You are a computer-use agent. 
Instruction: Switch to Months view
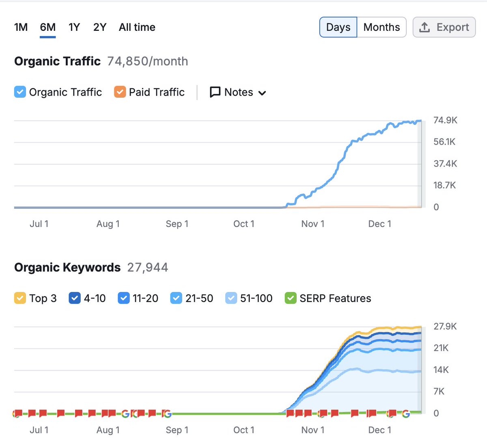(381, 27)
